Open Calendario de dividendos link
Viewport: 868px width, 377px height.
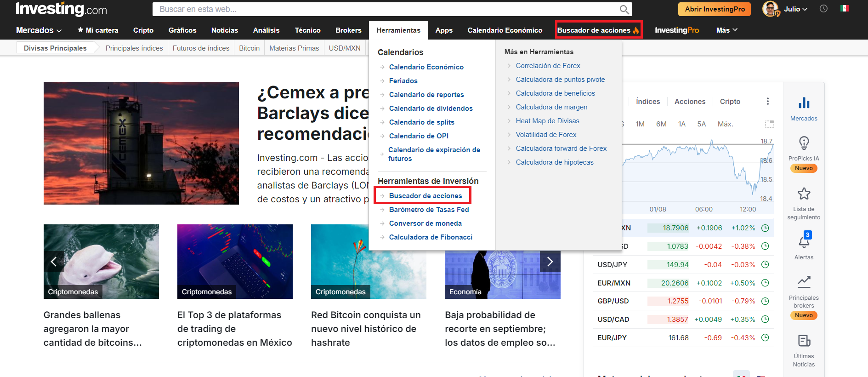pos(431,109)
